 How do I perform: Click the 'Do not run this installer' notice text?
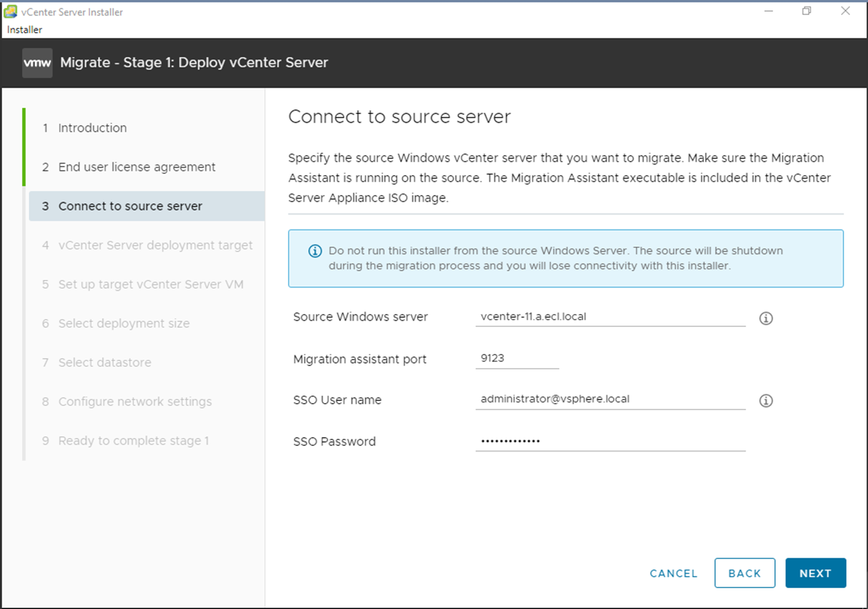click(555, 258)
